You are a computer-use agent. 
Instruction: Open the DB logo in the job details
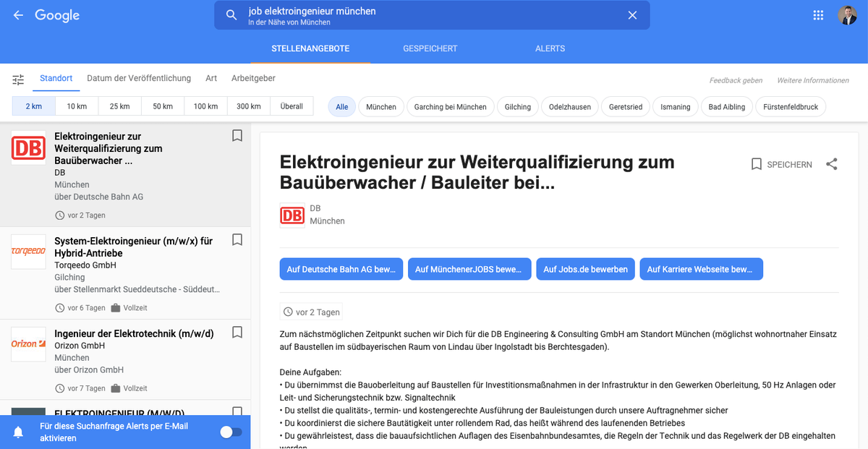(x=292, y=215)
